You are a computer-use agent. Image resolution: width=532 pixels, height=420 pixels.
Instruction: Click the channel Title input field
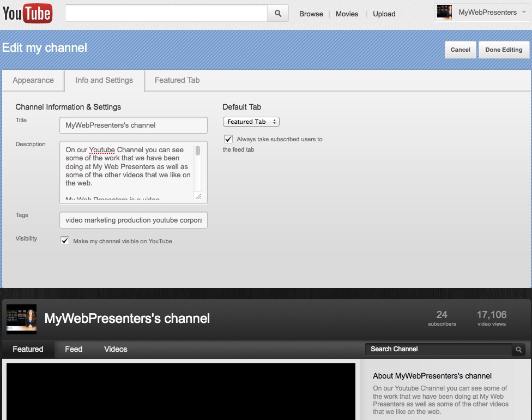134,125
